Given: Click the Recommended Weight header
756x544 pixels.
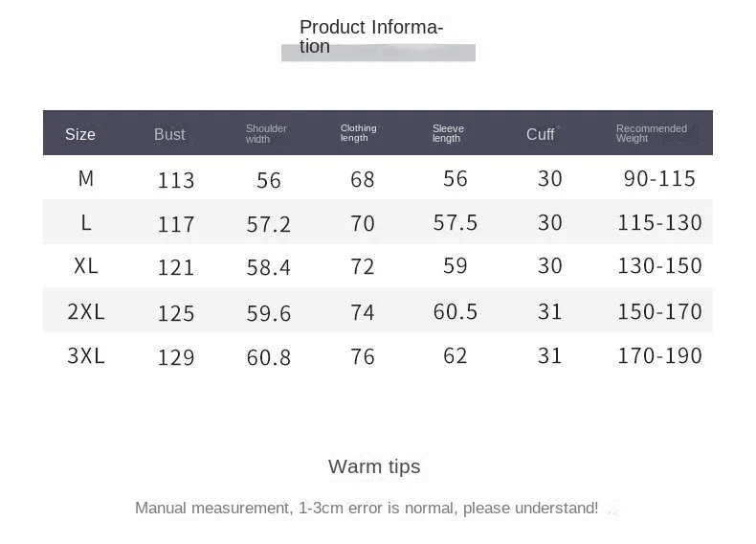Looking at the screenshot, I should point(652,133).
